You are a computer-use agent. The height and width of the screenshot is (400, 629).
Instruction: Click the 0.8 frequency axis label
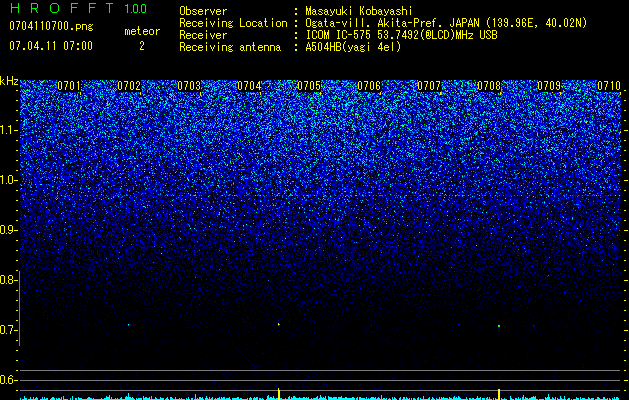click(8, 280)
